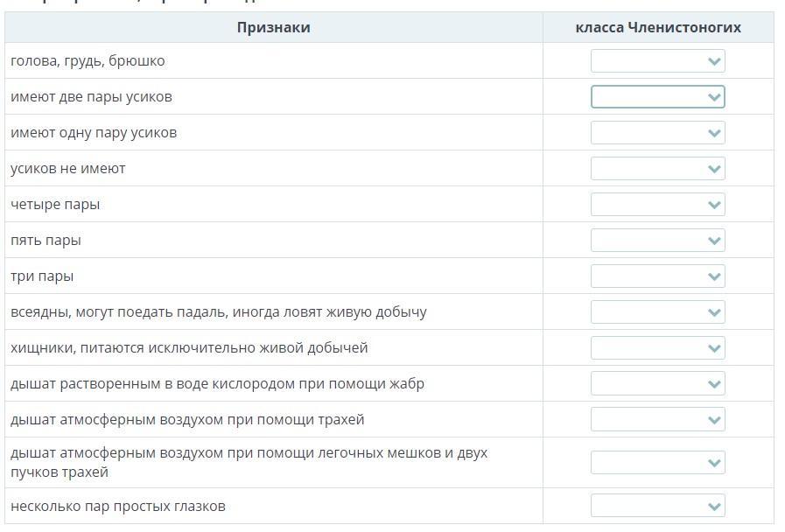This screenshot has height=532, width=785.
Task: Click the "класса Членистоногих" column header
Action: click(657, 28)
